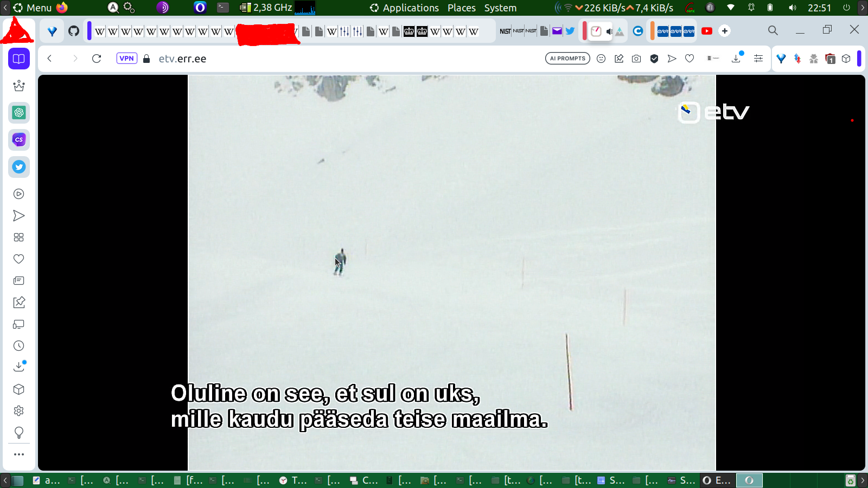868x488 pixels.
Task: Open a new tab with plus button
Action: coord(725,31)
